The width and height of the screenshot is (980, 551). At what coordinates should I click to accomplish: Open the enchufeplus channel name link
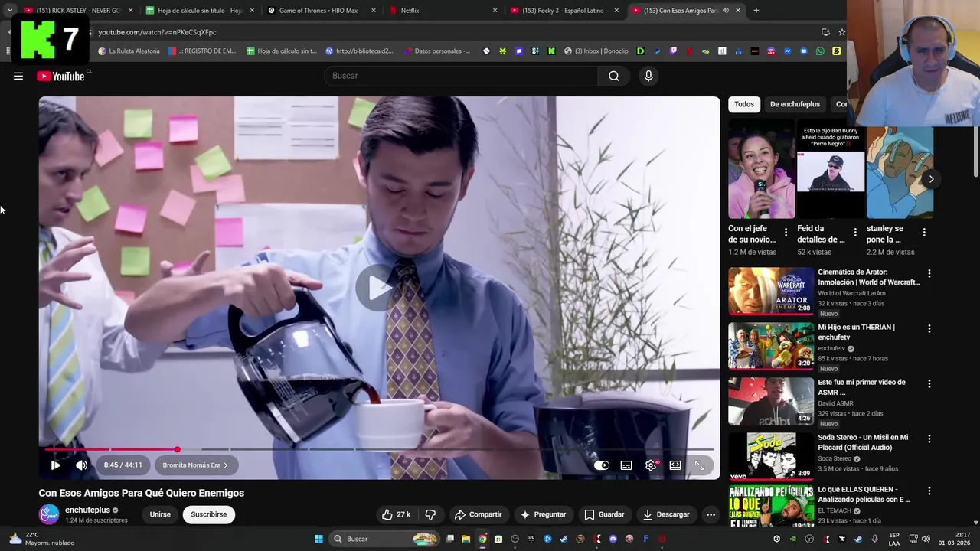[x=87, y=510]
